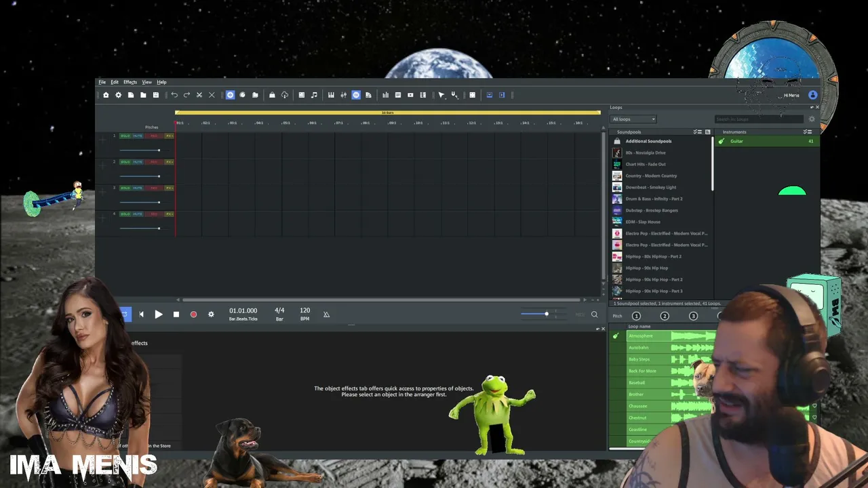Create a new project with the toolbar icon
The width and height of the screenshot is (868, 488).
131,95
